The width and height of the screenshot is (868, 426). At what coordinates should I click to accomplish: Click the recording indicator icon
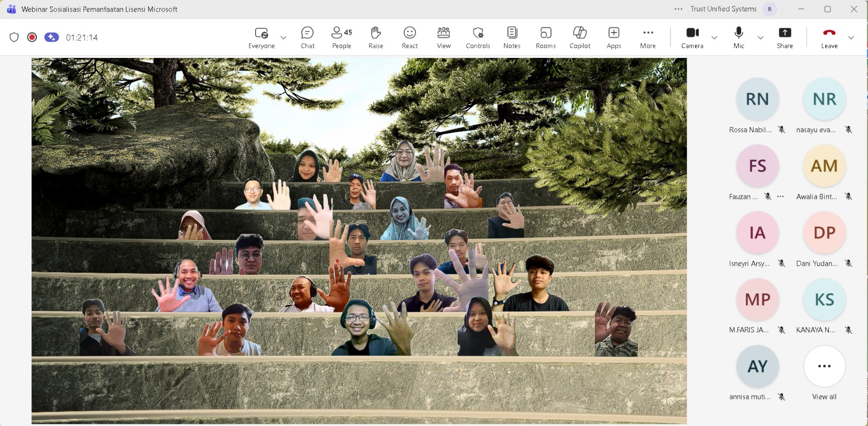32,37
